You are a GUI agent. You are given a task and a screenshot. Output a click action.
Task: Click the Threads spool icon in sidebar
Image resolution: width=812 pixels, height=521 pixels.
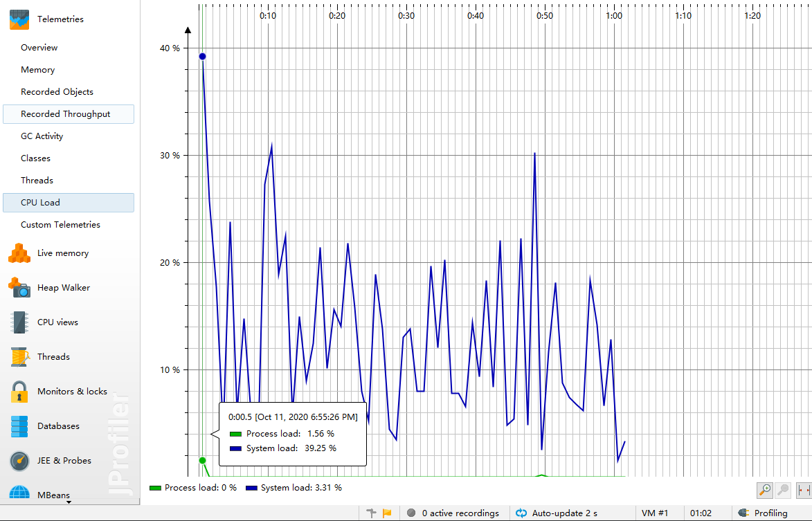click(x=19, y=357)
